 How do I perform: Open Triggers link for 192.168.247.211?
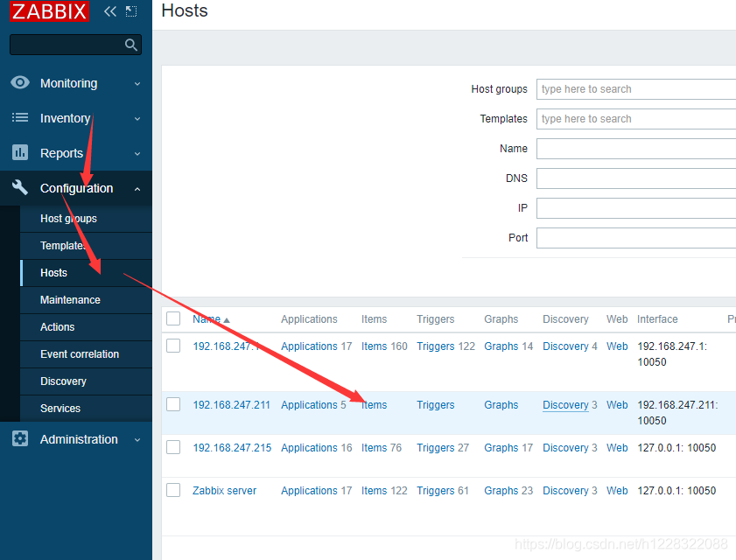tap(436, 404)
